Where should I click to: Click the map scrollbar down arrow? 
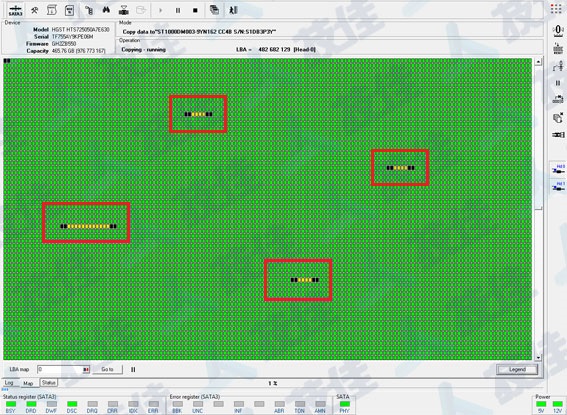point(538,358)
